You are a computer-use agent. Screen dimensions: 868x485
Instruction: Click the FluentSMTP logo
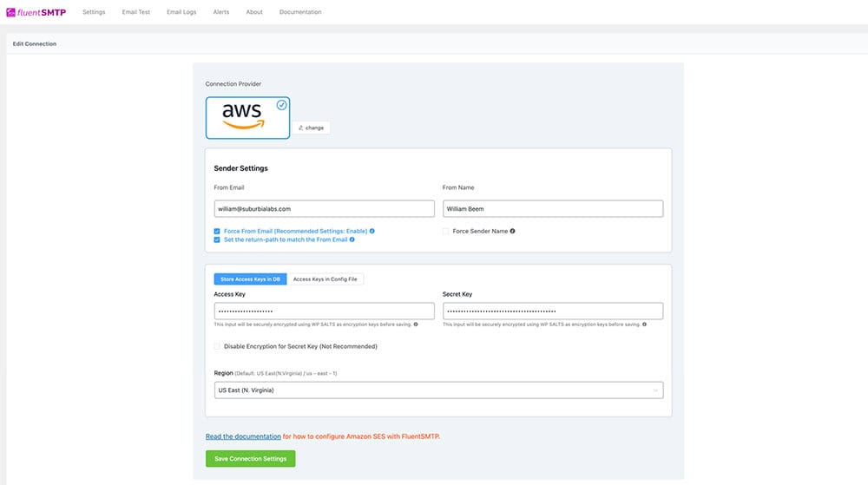tap(36, 12)
